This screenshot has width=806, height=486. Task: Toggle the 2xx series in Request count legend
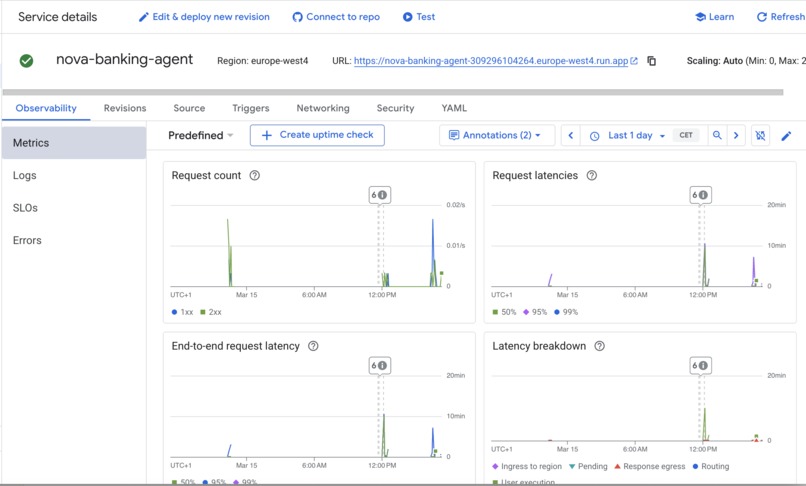[211, 312]
